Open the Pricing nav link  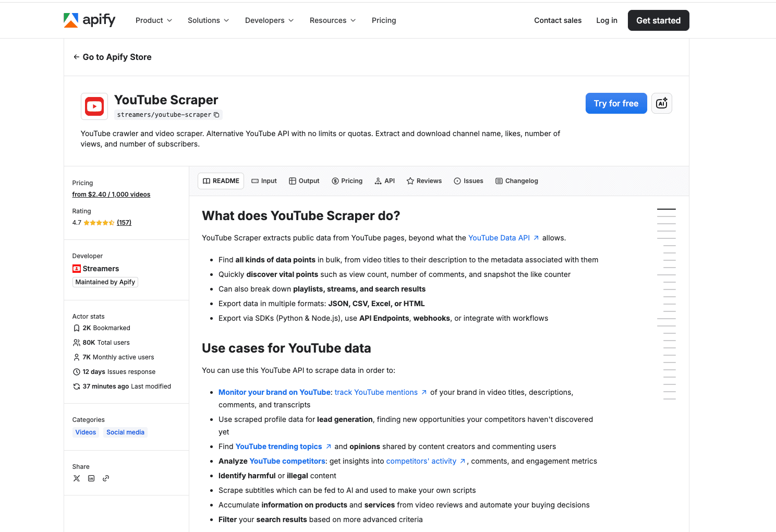(384, 20)
